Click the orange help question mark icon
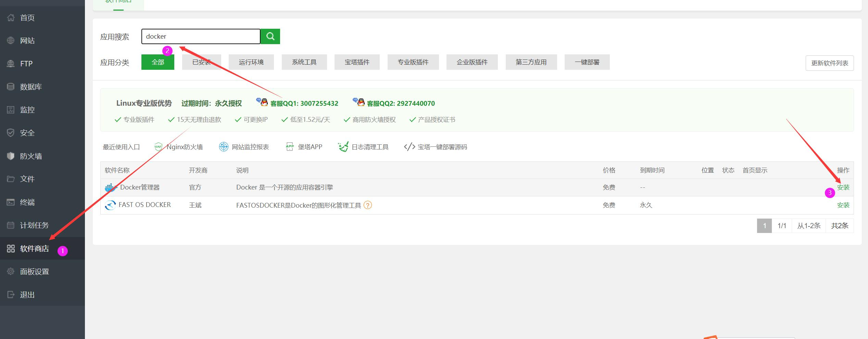The image size is (868, 339). (368, 205)
